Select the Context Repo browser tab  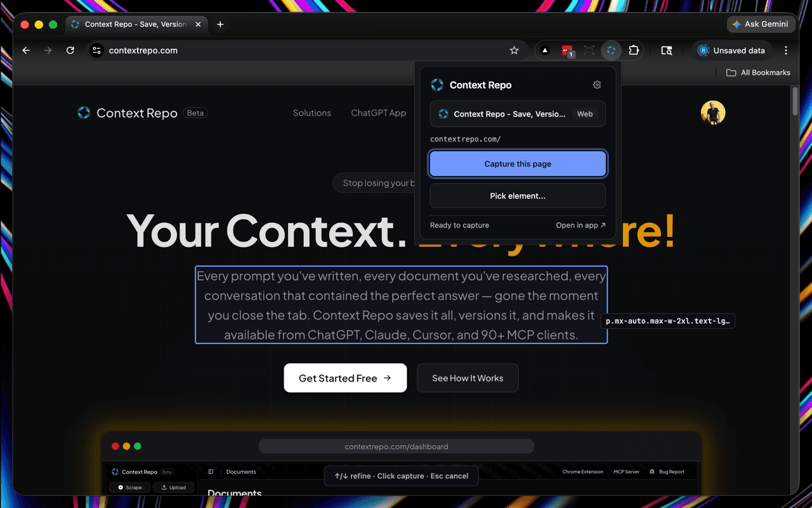point(136,25)
